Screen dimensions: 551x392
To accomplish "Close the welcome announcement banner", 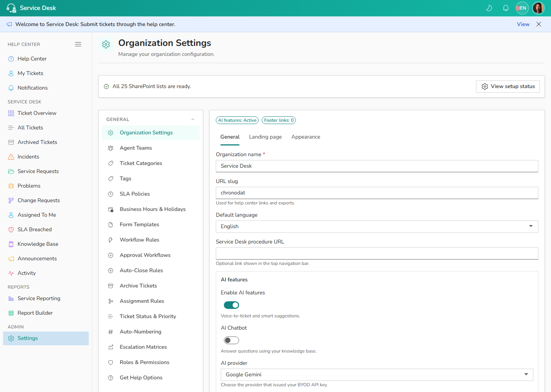I will pyautogui.click(x=539, y=24).
